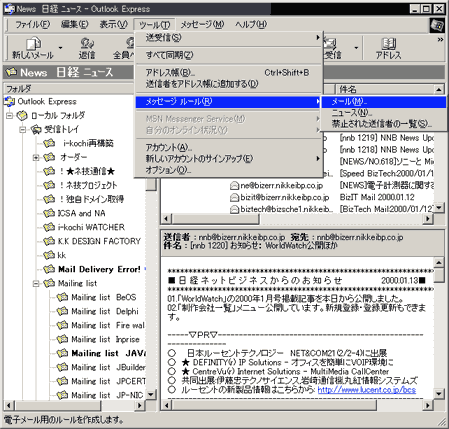This screenshot has width=449, height=429.
Task: Select Mailing list JBuilder folder icon
Action: [62, 367]
